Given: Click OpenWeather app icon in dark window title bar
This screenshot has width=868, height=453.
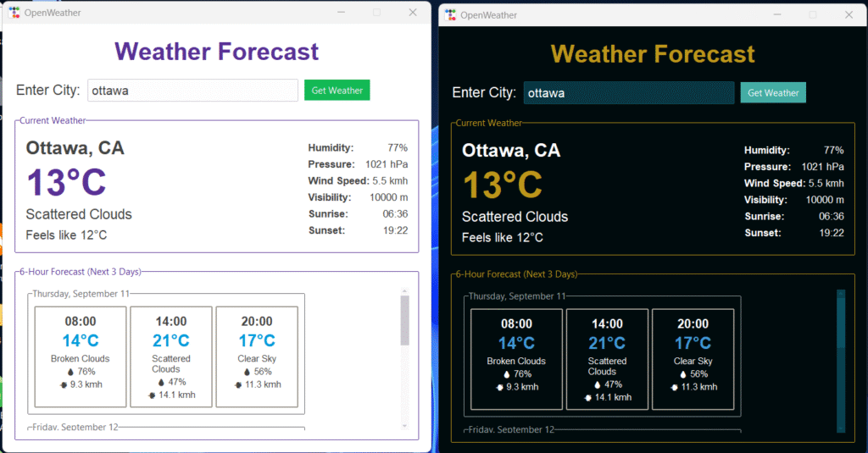Looking at the screenshot, I should point(450,15).
